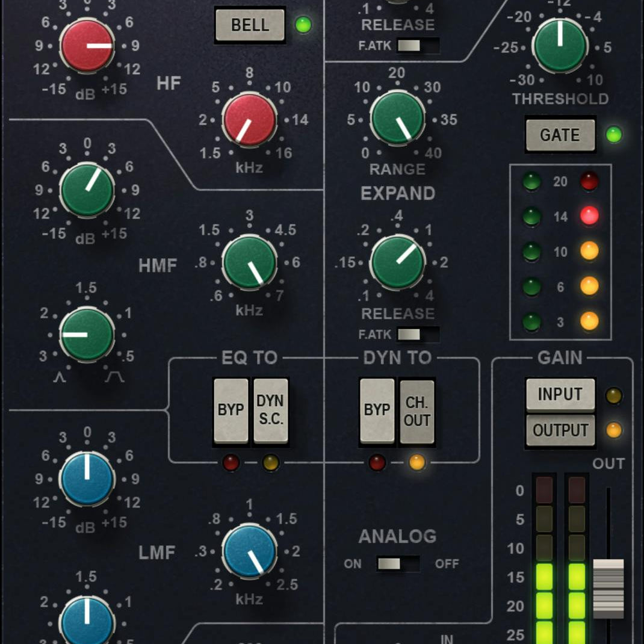The height and width of the screenshot is (644, 644).
Task: Turn the HMF Q width knob
Action: tap(87, 335)
